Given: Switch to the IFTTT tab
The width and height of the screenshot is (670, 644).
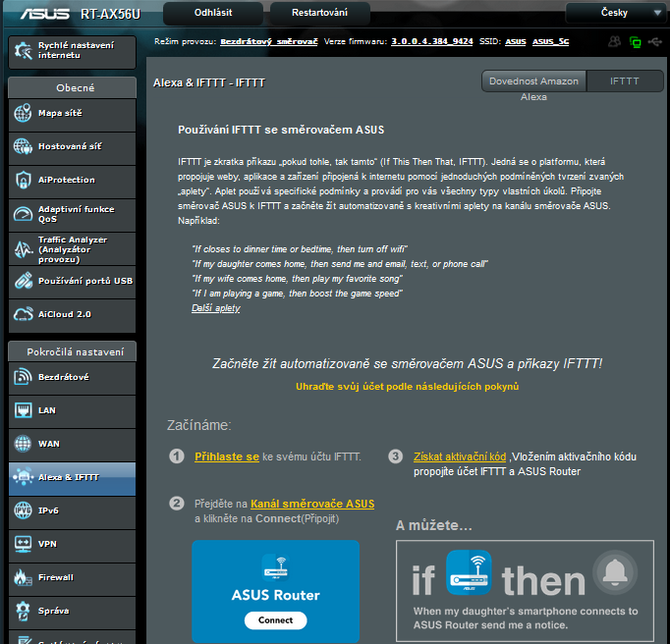Looking at the screenshot, I should click(x=625, y=81).
